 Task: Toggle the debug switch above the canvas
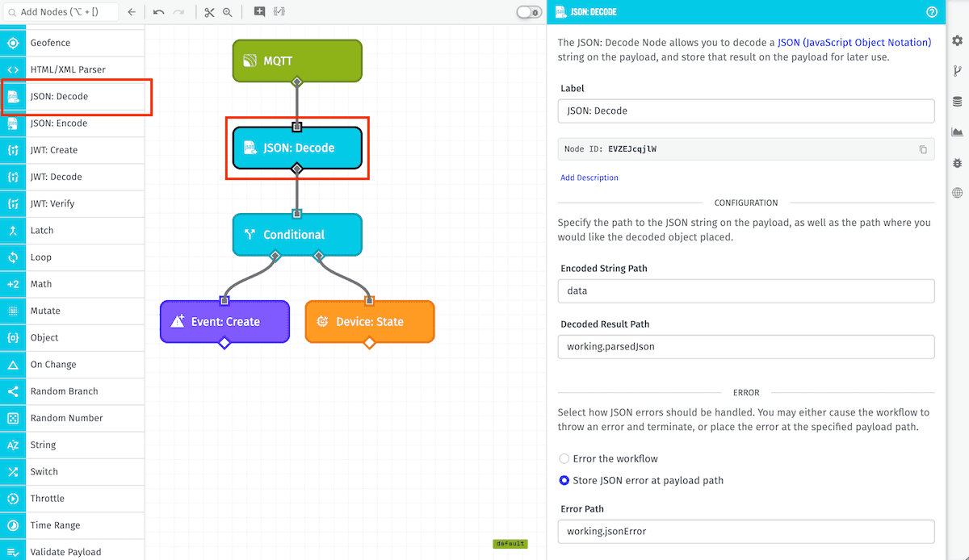529,12
